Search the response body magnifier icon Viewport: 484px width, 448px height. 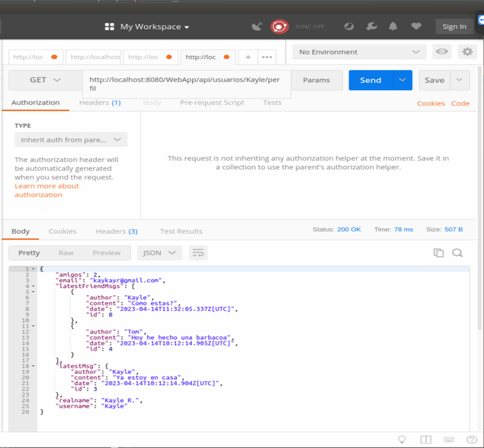coord(457,253)
